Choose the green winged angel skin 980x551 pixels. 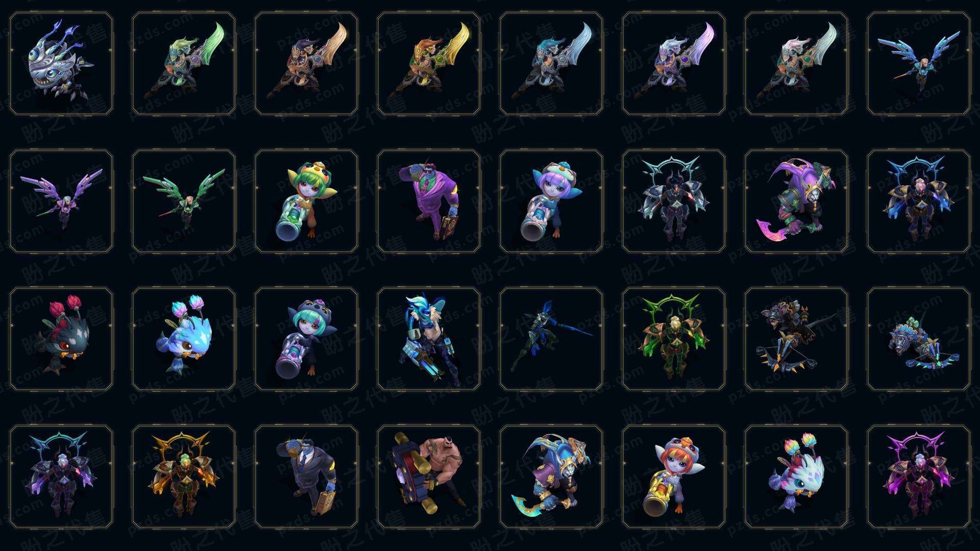point(184,201)
